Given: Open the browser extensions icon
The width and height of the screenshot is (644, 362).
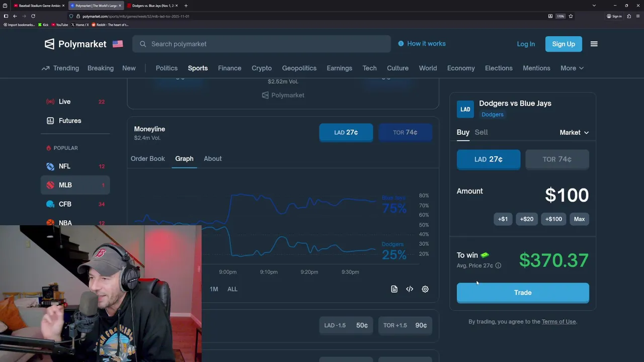Looking at the screenshot, I should tap(629, 16).
